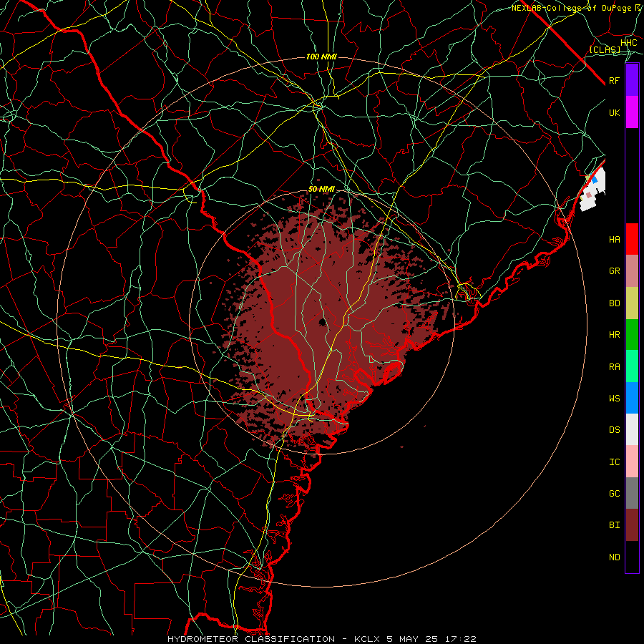Click the black radar site hole in echo
The width and height of the screenshot is (644, 644).
(323, 321)
